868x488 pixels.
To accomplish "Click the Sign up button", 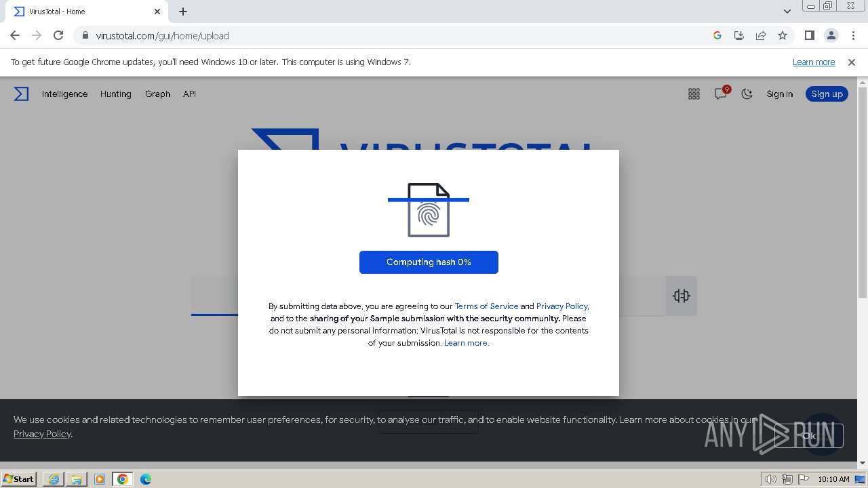I will pos(827,94).
